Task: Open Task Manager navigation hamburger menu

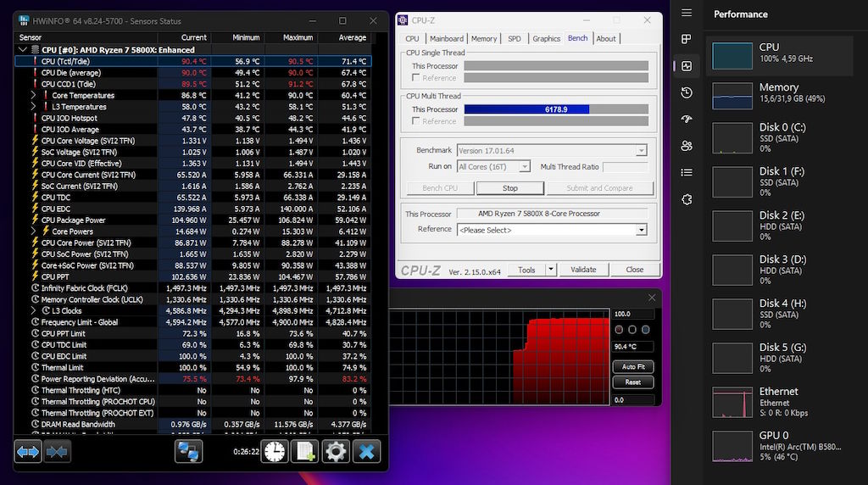Action: click(x=687, y=13)
